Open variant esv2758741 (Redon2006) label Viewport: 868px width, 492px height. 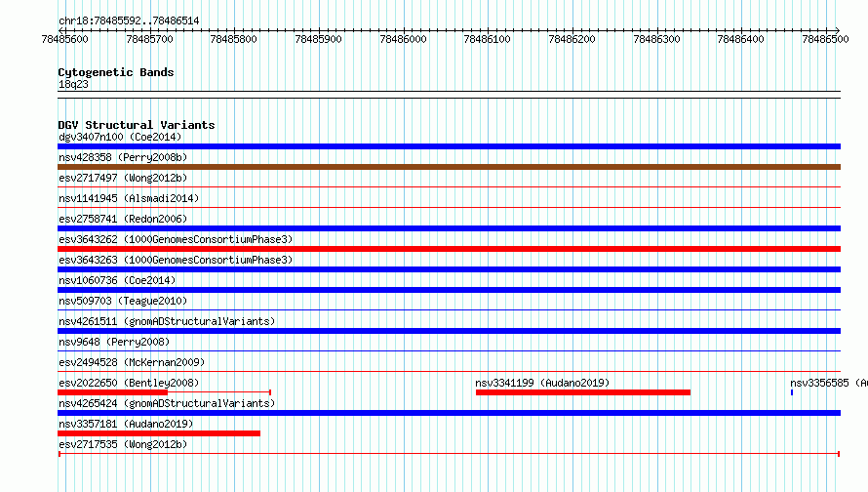tap(123, 219)
